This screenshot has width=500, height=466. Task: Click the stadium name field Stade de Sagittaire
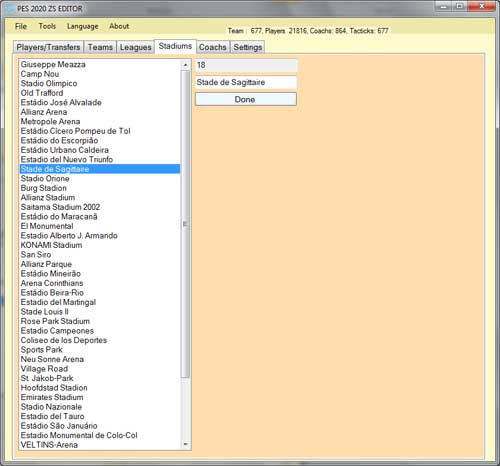(x=246, y=82)
